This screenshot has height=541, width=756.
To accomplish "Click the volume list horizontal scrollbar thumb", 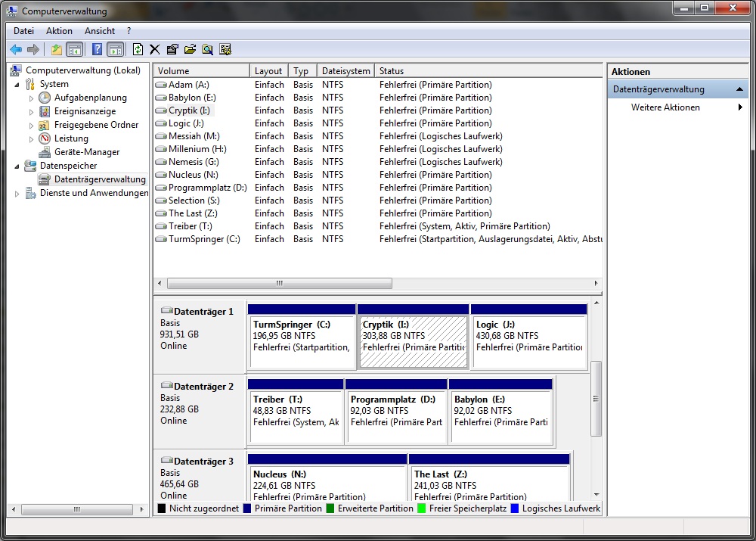I will 280,283.
